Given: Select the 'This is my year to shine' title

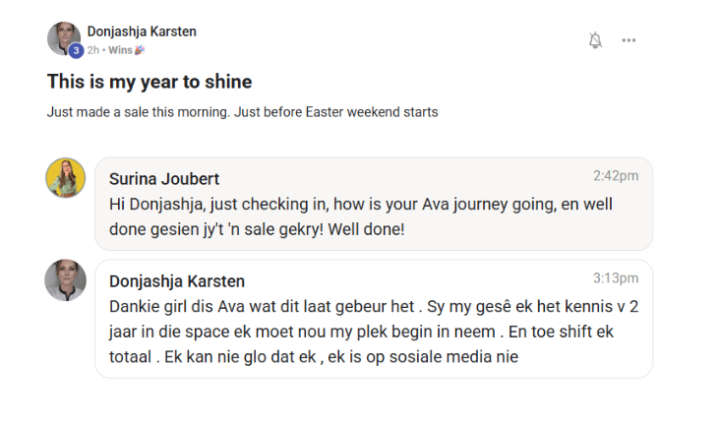Looking at the screenshot, I should [150, 82].
